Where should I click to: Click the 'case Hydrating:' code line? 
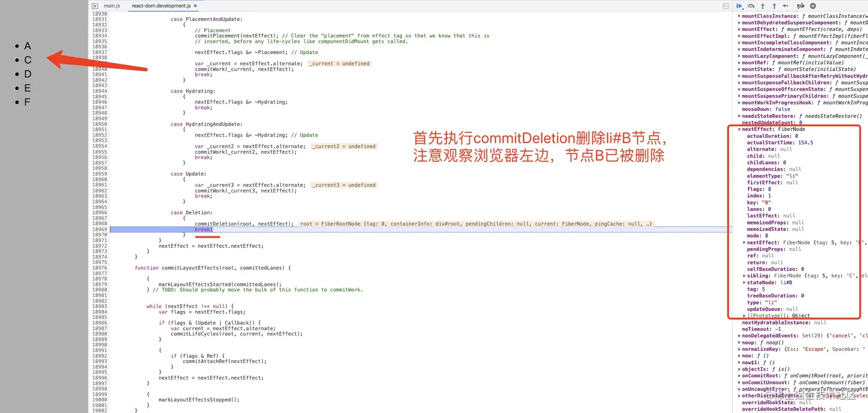coord(193,91)
